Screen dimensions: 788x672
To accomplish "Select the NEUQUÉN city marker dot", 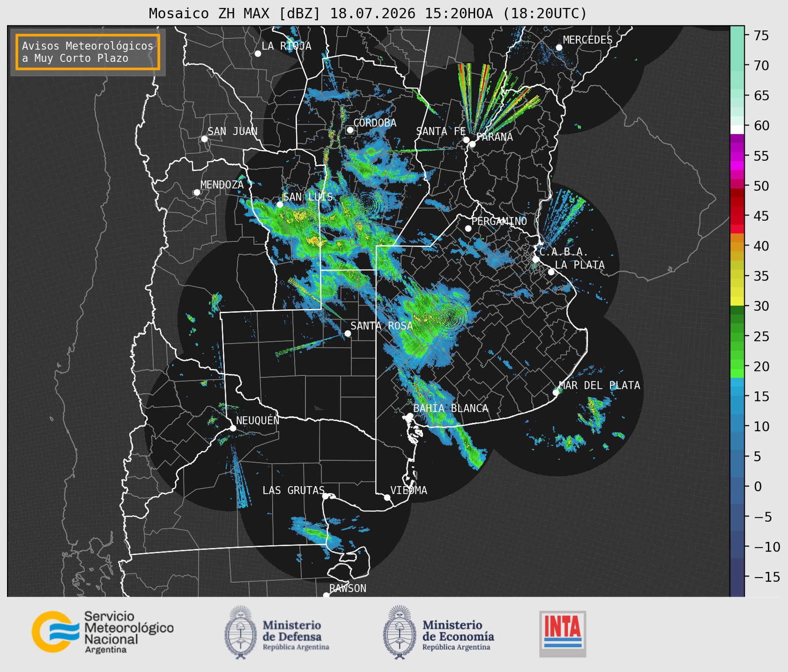I will coord(233,428).
